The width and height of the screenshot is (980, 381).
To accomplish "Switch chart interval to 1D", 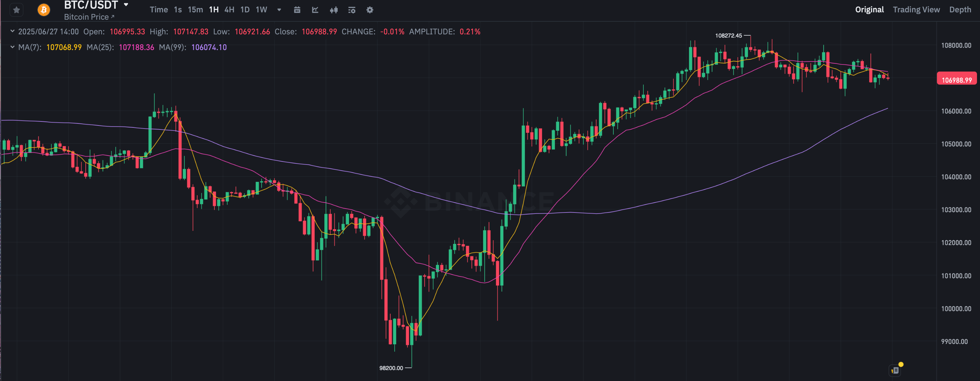I will [x=245, y=10].
